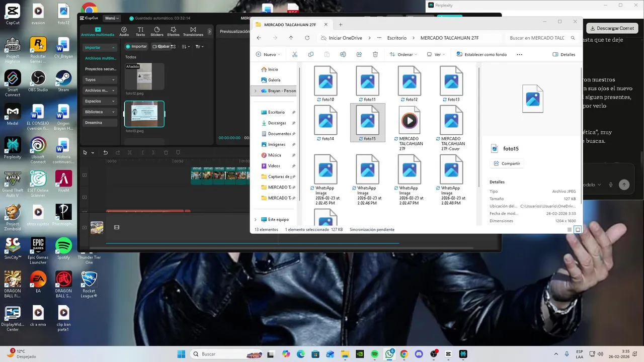644x362 pixels.
Task: Click the 00:30 mark on CapCut timeline ruler
Action: pyautogui.click(x=178, y=161)
